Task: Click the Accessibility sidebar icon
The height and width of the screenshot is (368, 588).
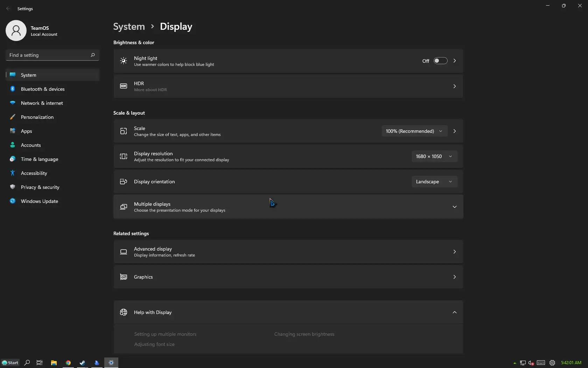Action: (13, 173)
